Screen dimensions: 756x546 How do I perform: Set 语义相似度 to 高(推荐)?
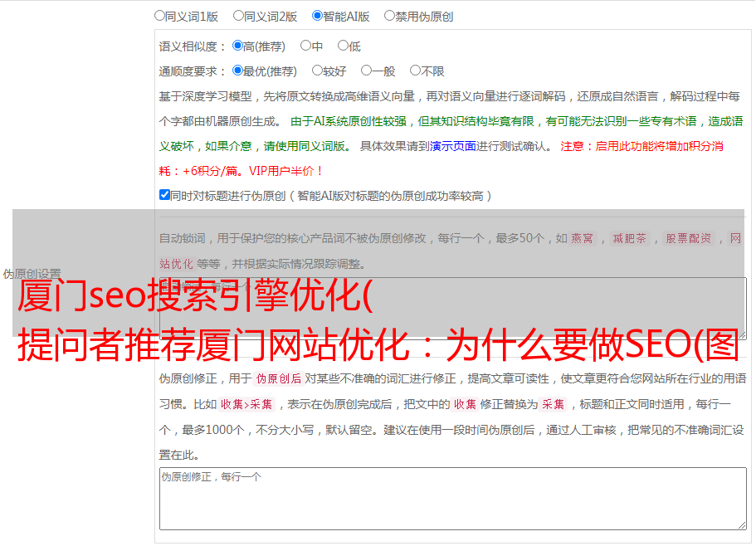(x=237, y=46)
